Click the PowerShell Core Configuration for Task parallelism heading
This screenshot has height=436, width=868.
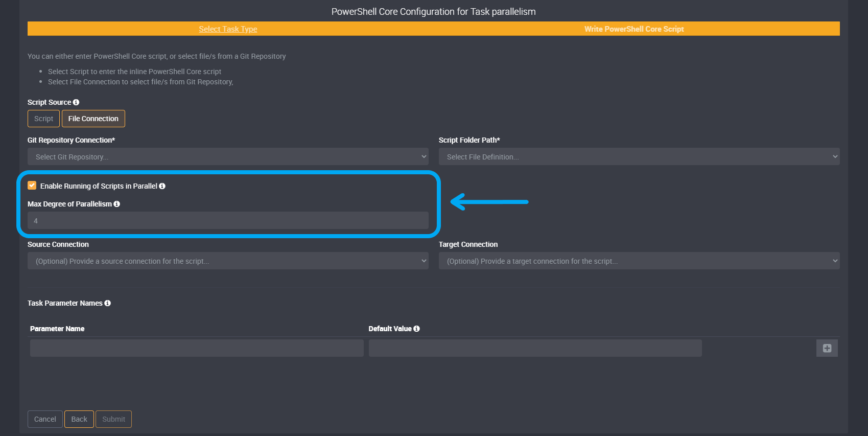pos(434,12)
